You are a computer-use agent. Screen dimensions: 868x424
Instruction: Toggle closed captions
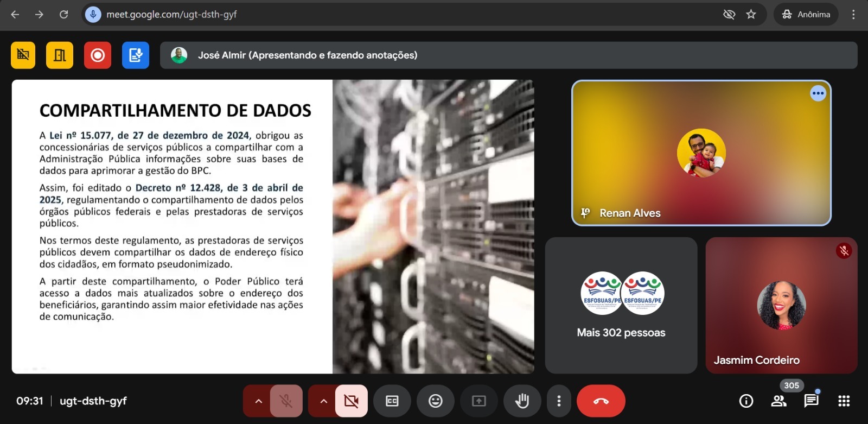click(x=392, y=401)
